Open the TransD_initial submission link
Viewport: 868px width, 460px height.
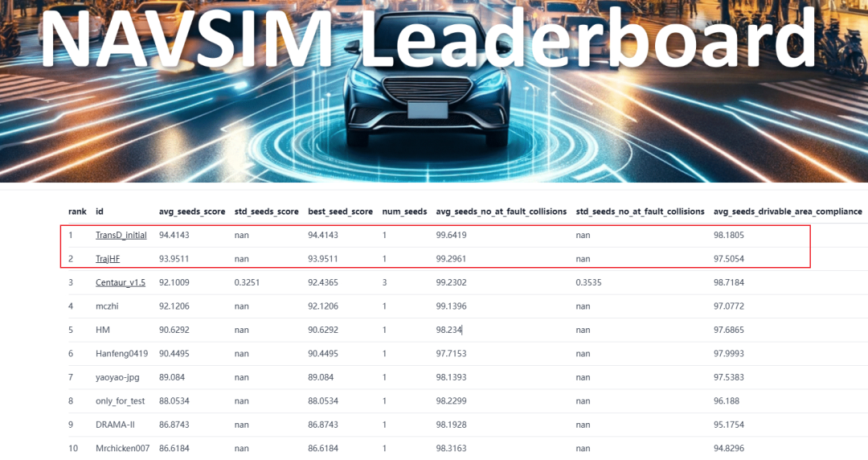click(121, 235)
